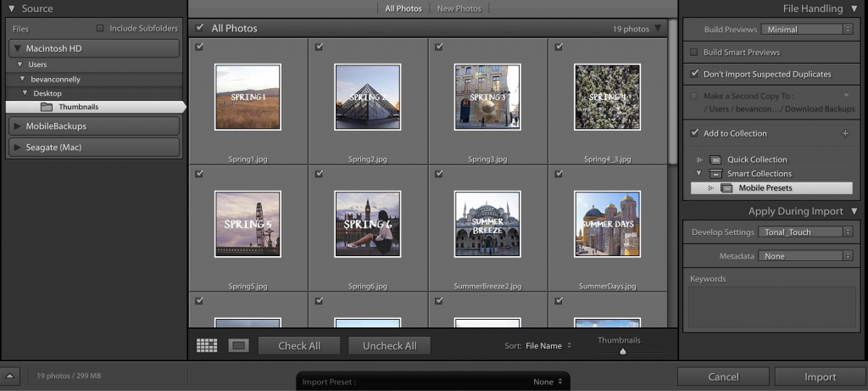
Task: Click the photo grid vertical scrollbar
Action: pos(672,92)
